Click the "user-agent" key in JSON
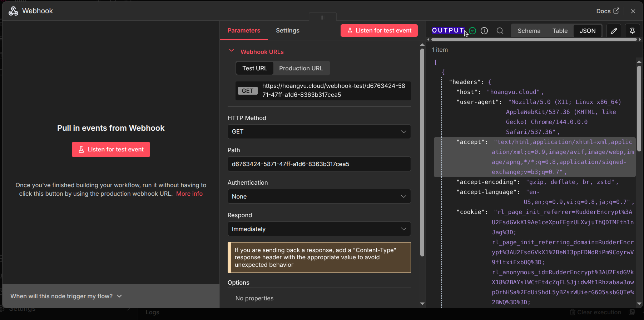 click(477, 102)
